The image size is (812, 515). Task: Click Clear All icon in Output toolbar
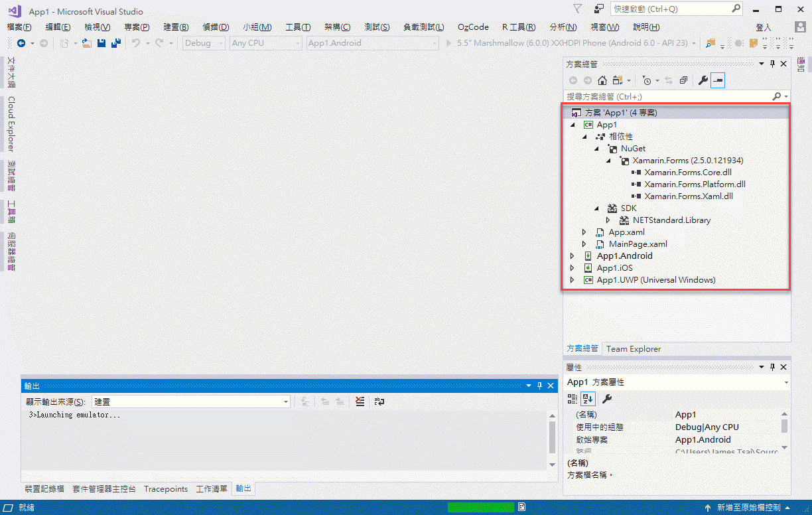[x=360, y=402]
